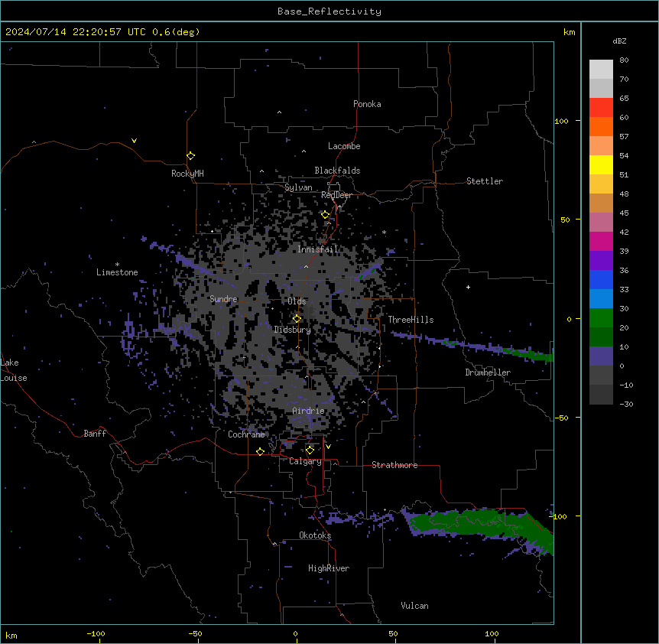Click the white plus marker north of Drumheller

pyautogui.click(x=468, y=287)
